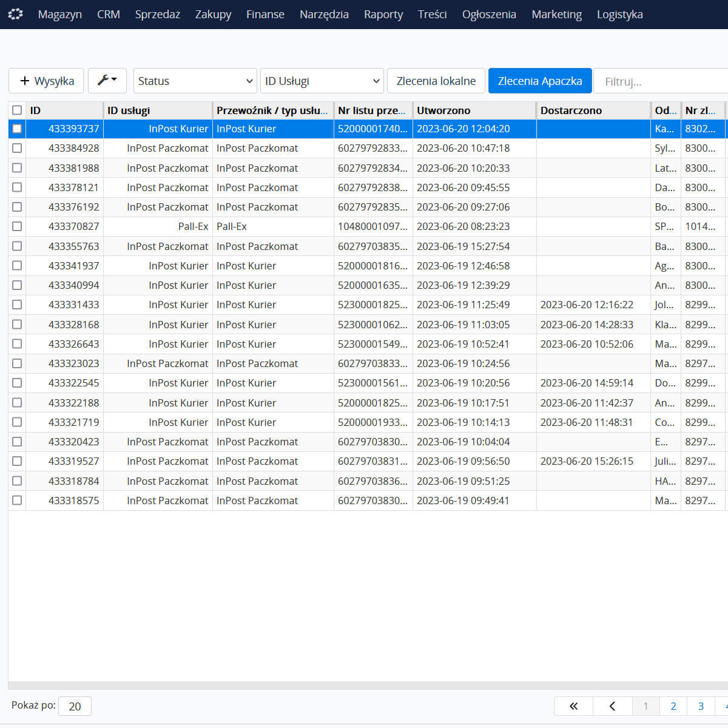
Task: Select the checkbox for order 433381988
Action: tap(17, 168)
